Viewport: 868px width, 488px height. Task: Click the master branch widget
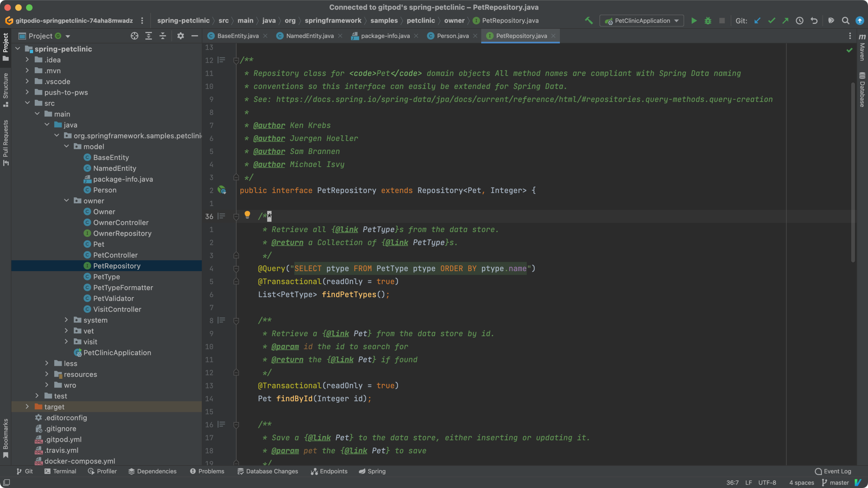click(x=835, y=483)
